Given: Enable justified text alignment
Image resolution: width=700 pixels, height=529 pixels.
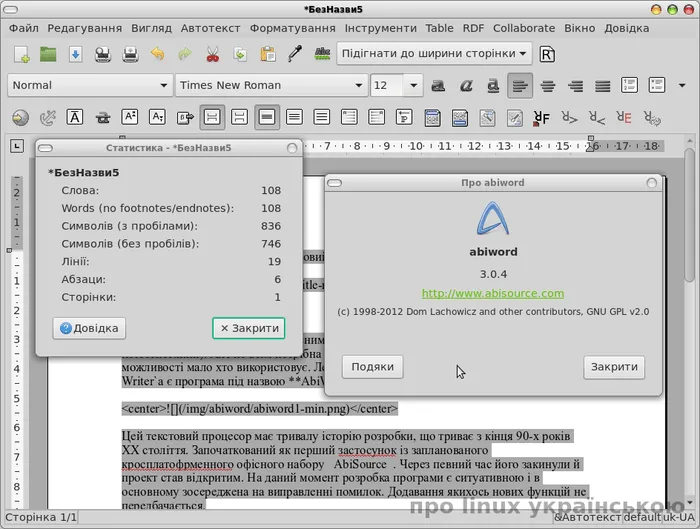Looking at the screenshot, I should [602, 85].
